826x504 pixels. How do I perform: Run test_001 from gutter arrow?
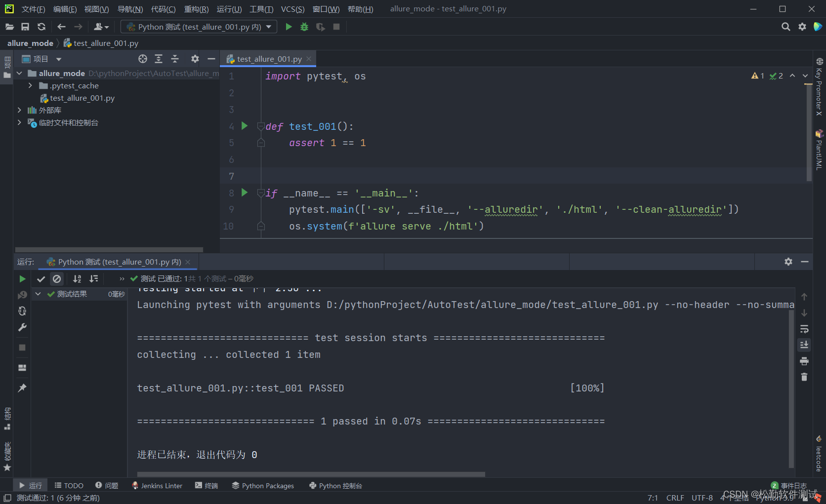point(245,126)
